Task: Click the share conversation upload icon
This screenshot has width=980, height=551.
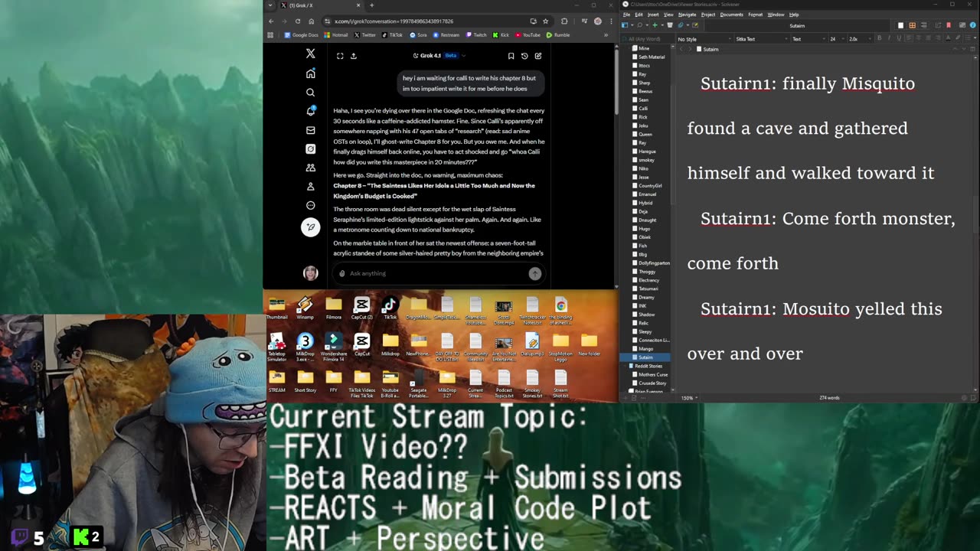Action: coord(353,55)
